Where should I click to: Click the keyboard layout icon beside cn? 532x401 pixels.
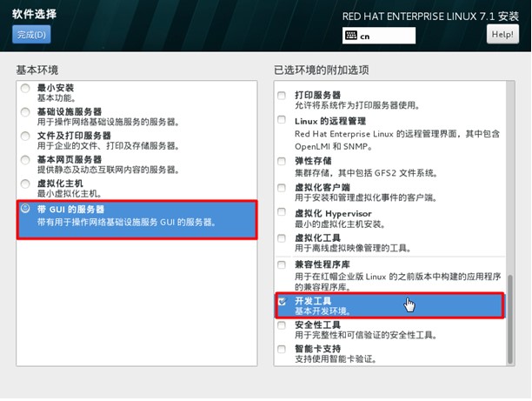(x=352, y=36)
